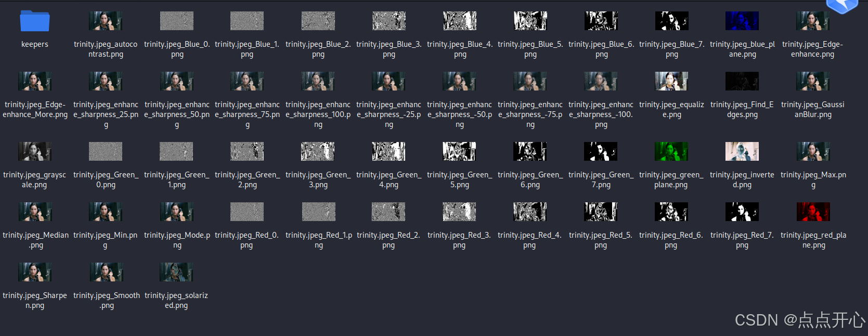
Task: Select trinity.jpeg_inverted.png thumbnail
Action: pos(742,151)
